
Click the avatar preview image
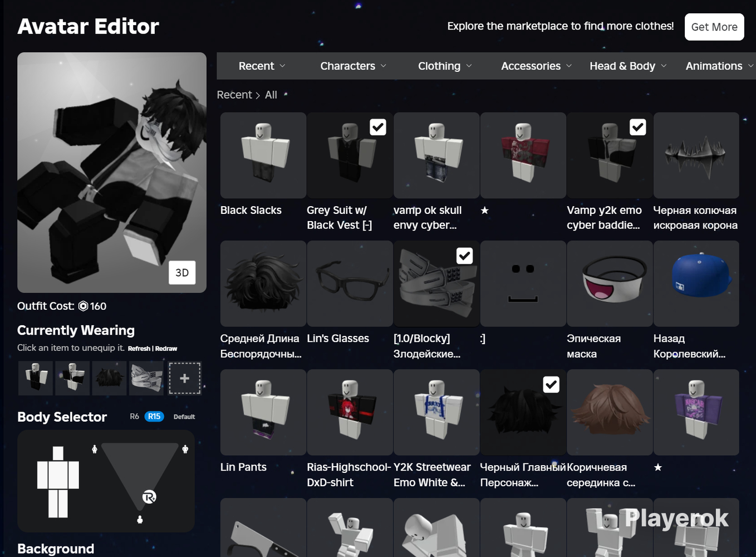click(112, 173)
